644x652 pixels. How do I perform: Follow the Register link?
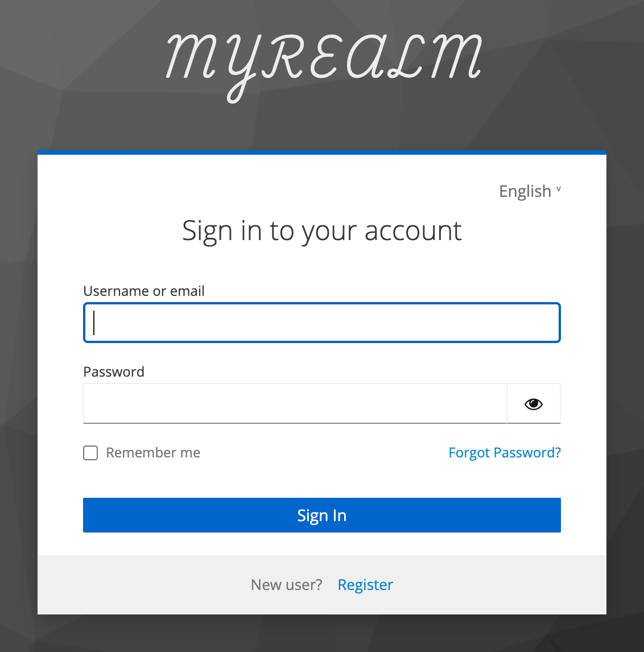click(365, 585)
